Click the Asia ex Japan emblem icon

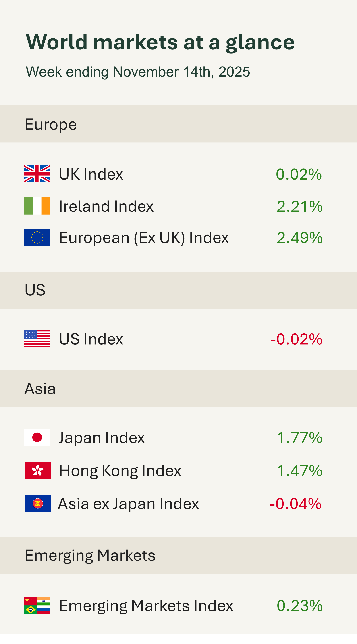coord(38,503)
